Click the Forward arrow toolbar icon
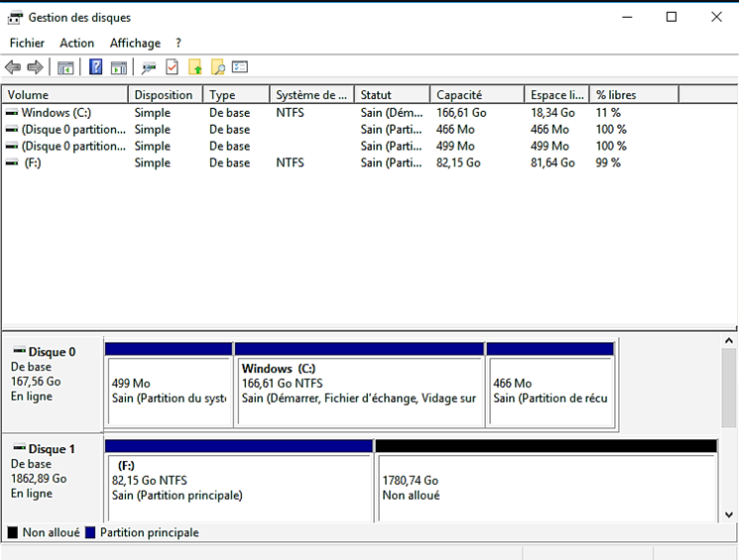 point(35,67)
